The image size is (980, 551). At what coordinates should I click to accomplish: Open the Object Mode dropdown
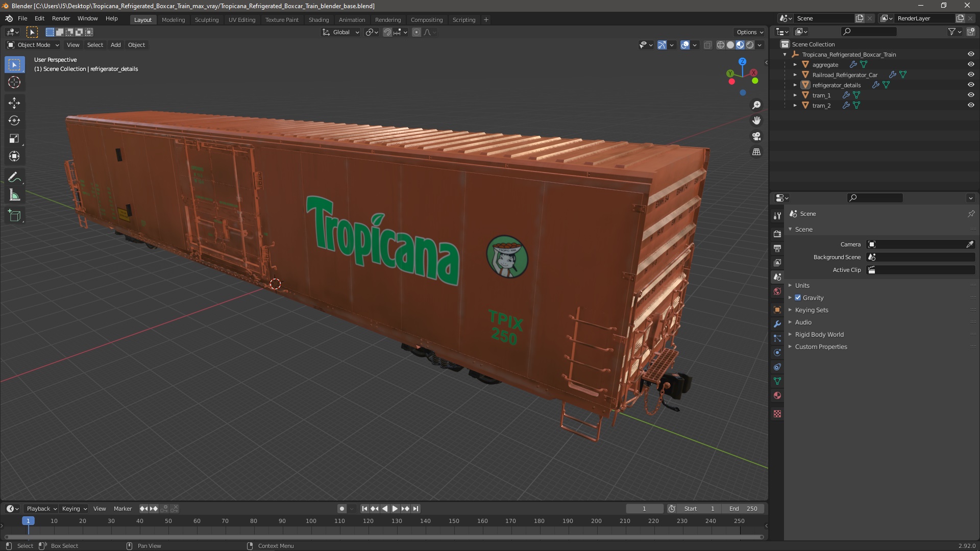tap(33, 45)
